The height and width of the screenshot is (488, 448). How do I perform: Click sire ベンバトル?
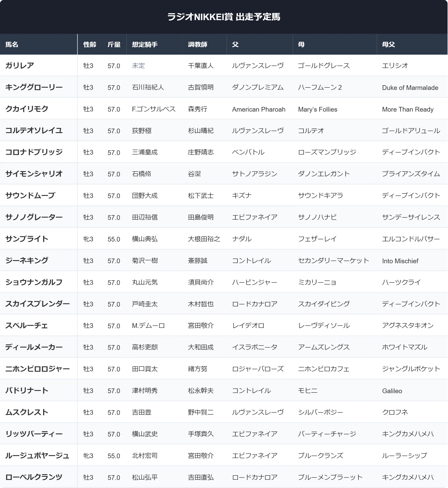tap(248, 152)
